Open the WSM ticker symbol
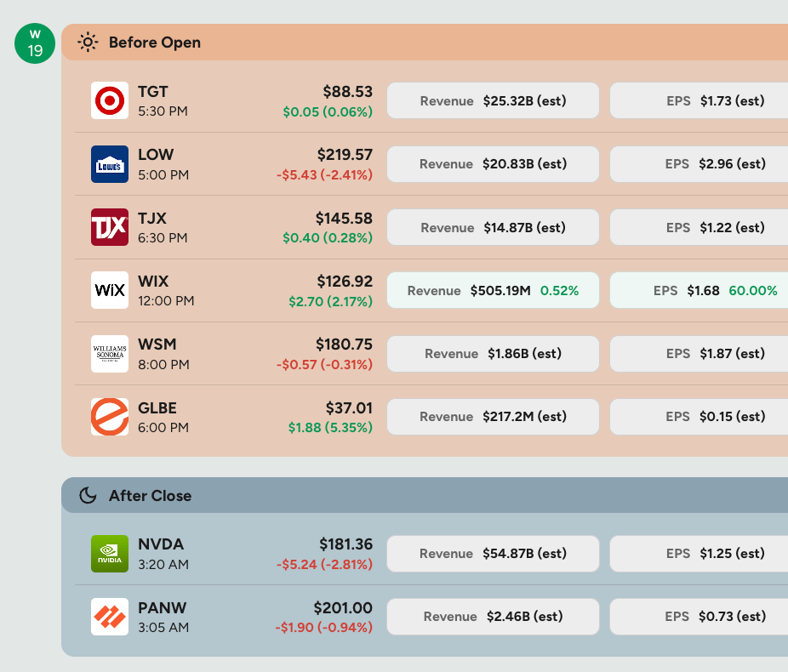 tap(157, 345)
